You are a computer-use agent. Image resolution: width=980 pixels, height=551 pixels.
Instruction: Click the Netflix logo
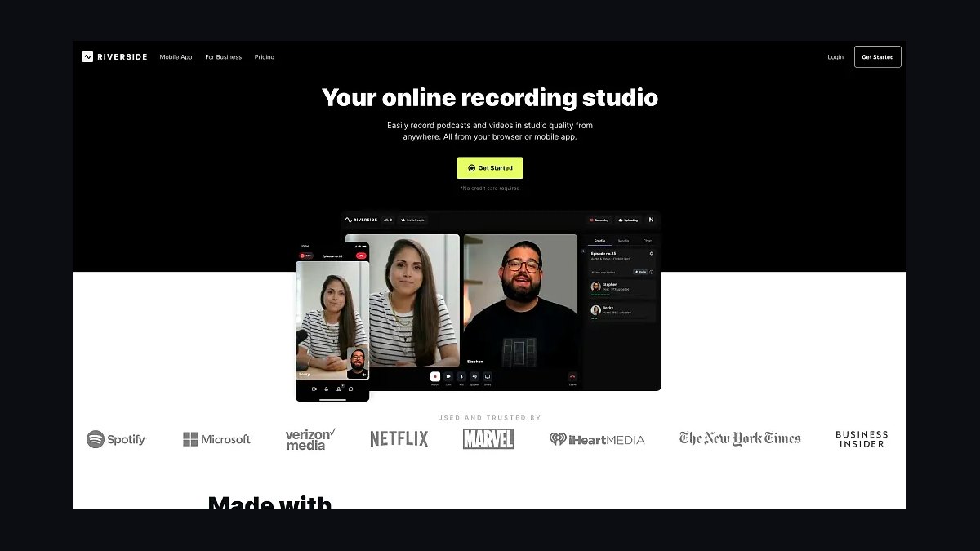click(399, 439)
